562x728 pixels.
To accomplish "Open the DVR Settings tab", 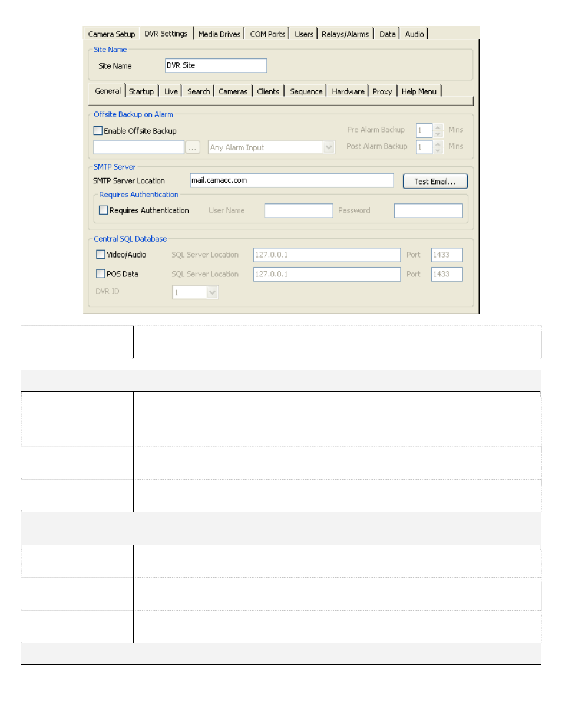I will click(166, 34).
